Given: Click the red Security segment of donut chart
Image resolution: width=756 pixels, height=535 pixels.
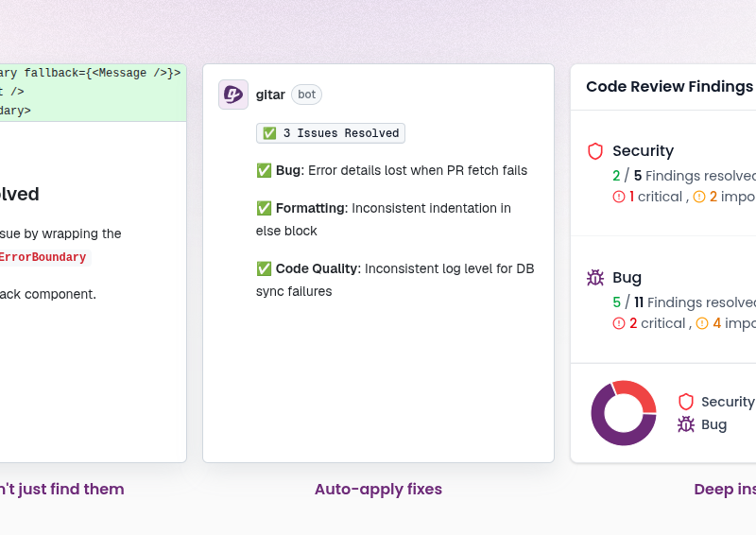Looking at the screenshot, I should click(639, 393).
